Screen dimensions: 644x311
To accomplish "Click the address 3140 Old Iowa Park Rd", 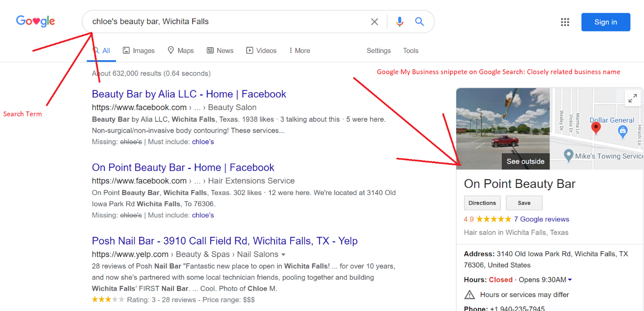I will point(546,259).
